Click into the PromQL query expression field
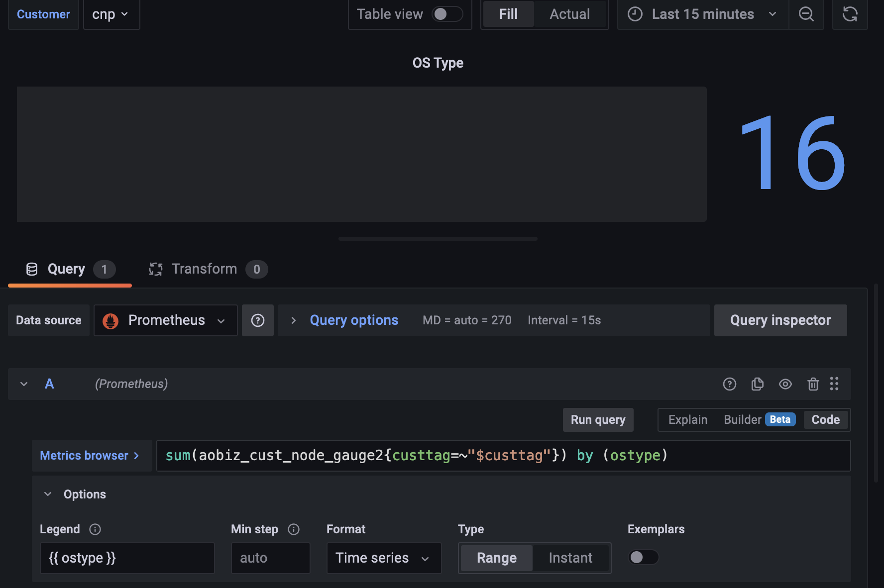The image size is (884, 588). pos(503,456)
